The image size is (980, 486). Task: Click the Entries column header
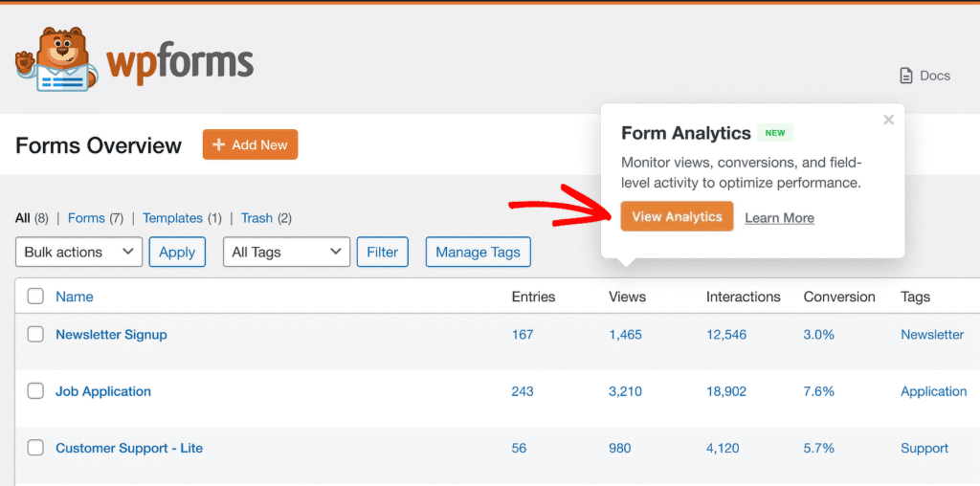533,297
